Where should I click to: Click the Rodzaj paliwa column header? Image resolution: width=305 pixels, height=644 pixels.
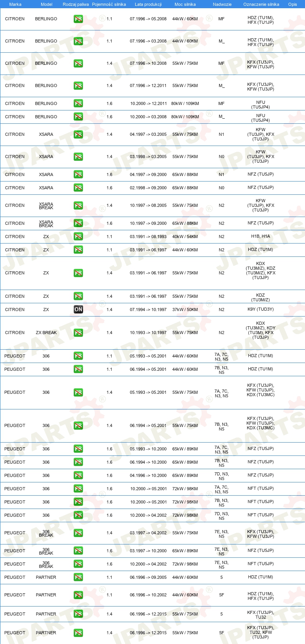pos(76,4)
